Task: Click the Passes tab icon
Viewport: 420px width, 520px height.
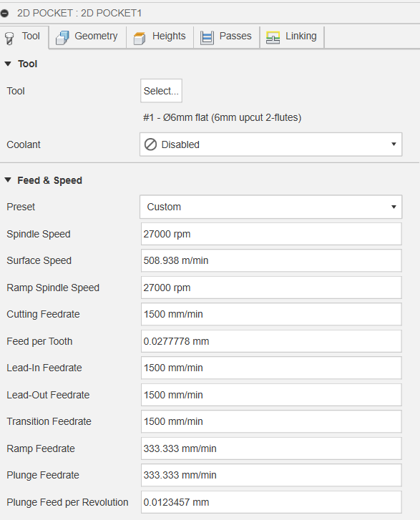Action: (207, 37)
